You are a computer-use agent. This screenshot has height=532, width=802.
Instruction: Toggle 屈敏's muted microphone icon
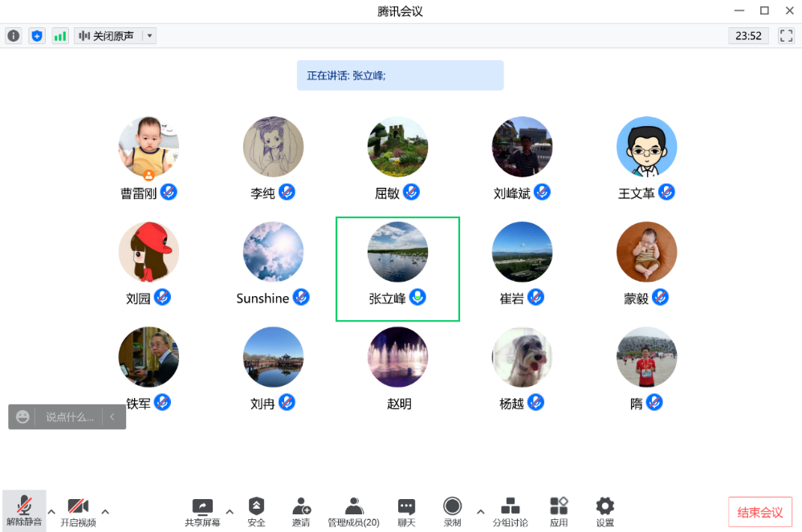coord(411,192)
